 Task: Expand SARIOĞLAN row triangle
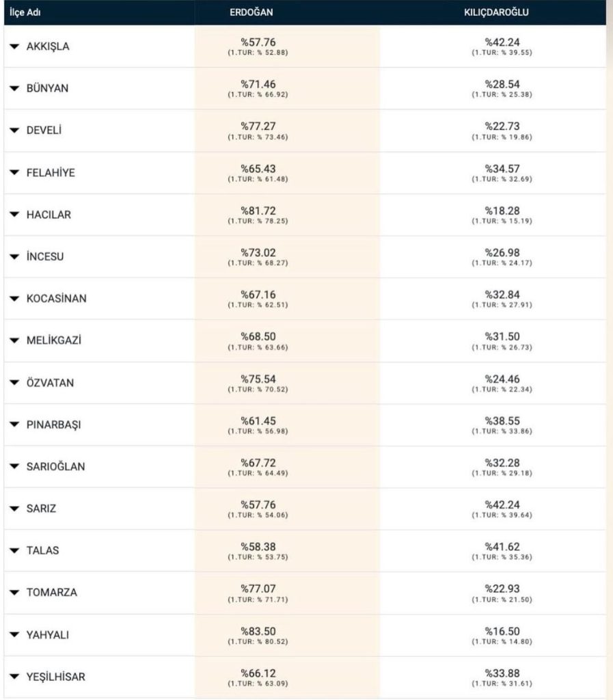coord(14,466)
